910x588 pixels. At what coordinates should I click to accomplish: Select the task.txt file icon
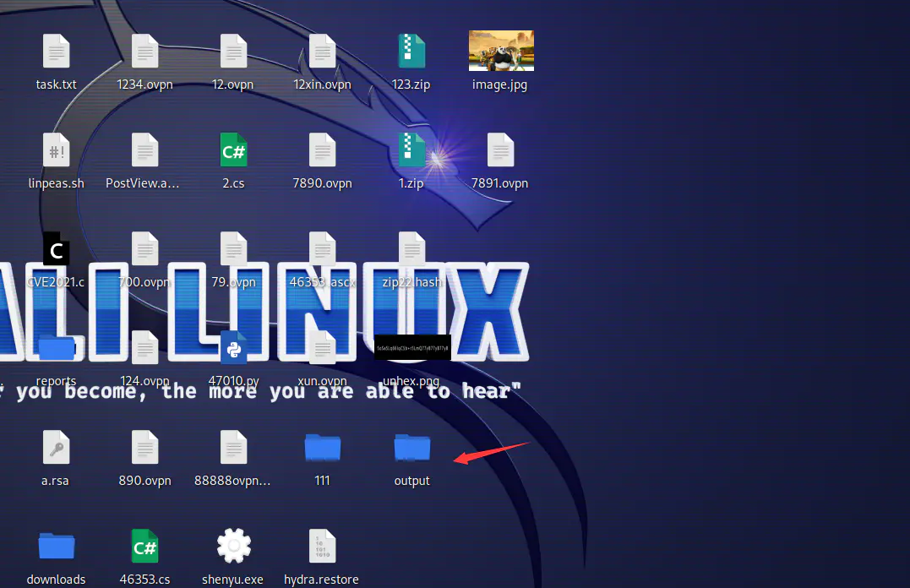click(x=57, y=51)
